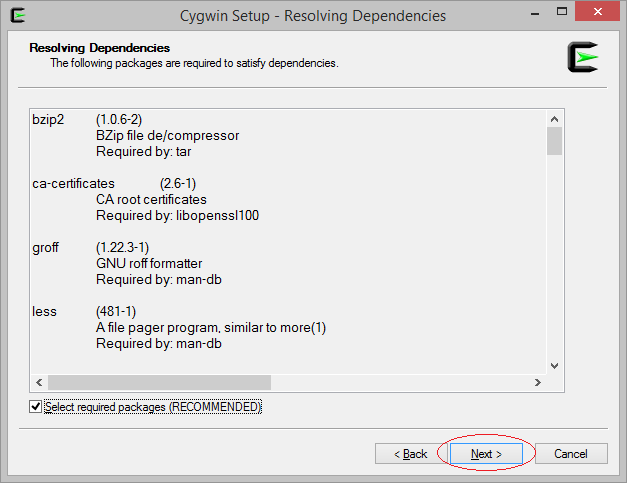Click the horizontal scrollbar thumb
Screen dimensions: 627x483
[159, 382]
